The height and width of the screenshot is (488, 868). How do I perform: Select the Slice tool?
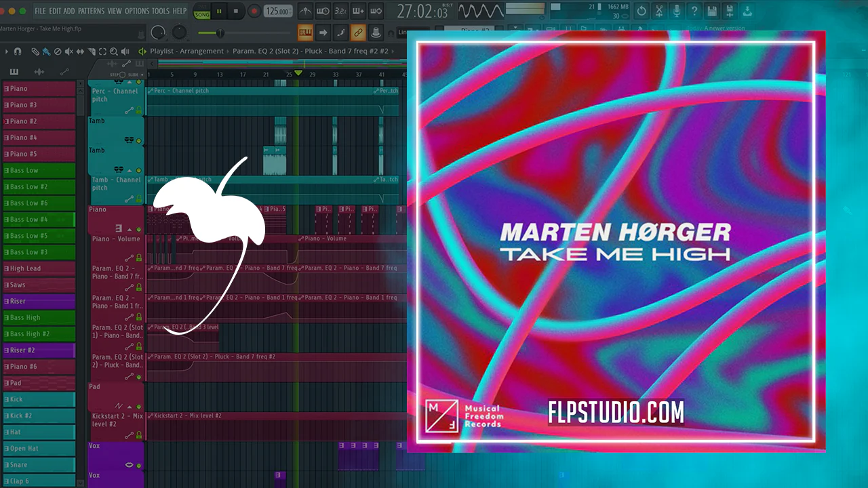[92, 52]
